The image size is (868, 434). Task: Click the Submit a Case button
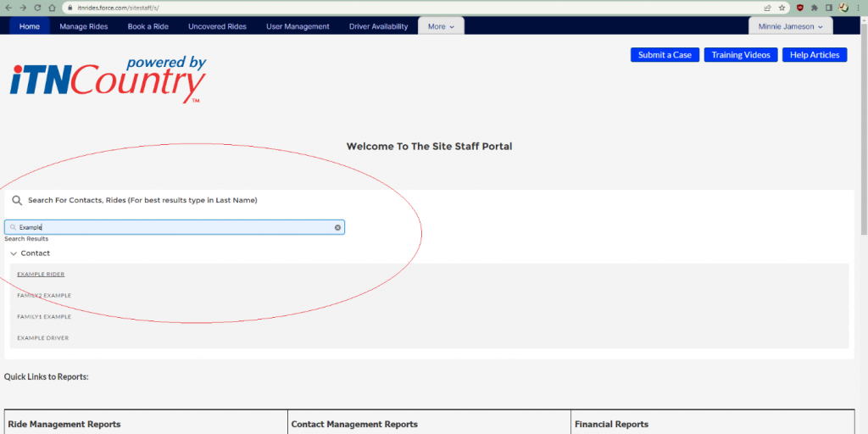[x=665, y=55]
